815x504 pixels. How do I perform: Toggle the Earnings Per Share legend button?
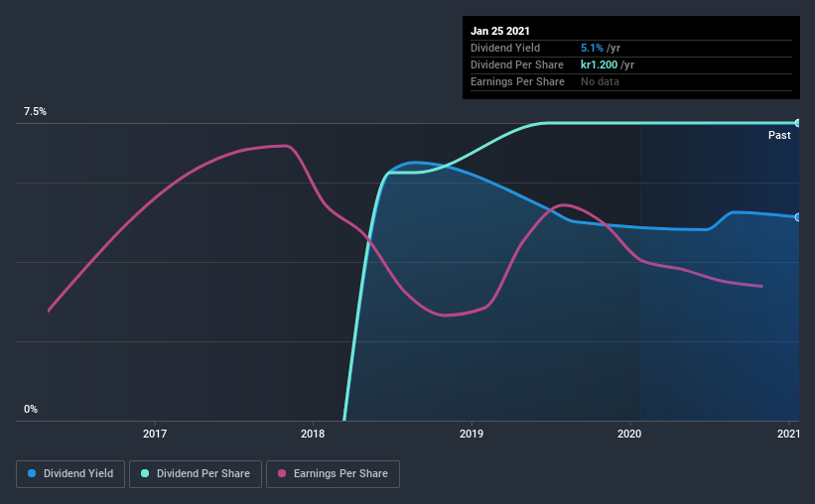pos(333,474)
